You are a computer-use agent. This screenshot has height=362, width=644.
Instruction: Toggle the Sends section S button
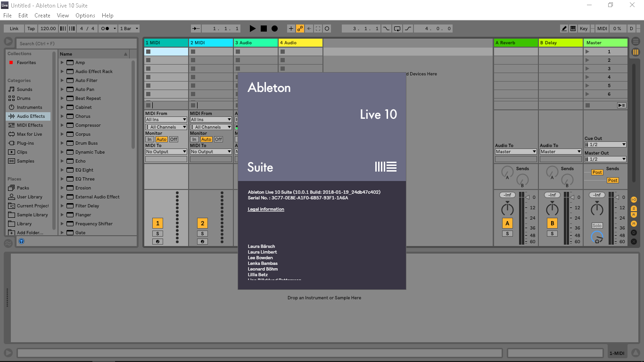click(x=634, y=208)
